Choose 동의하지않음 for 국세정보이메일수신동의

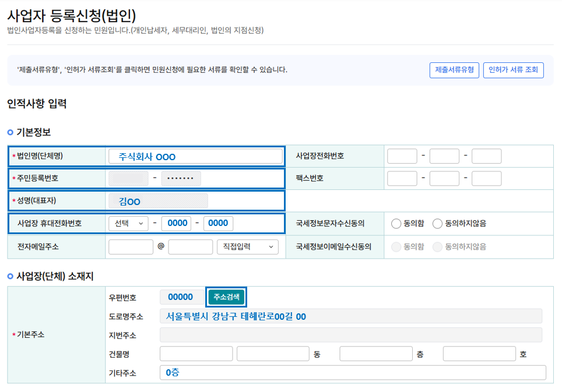[437, 246]
